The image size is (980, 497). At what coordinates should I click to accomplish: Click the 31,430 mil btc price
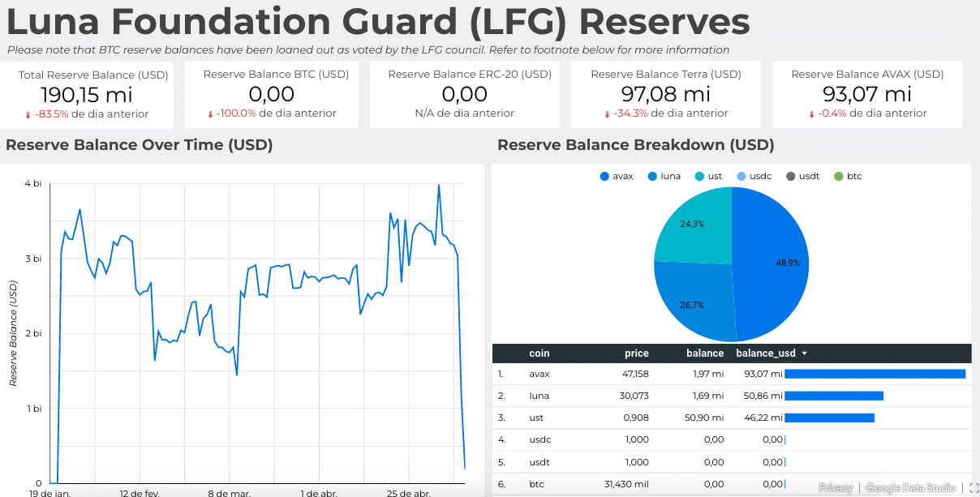click(x=625, y=484)
